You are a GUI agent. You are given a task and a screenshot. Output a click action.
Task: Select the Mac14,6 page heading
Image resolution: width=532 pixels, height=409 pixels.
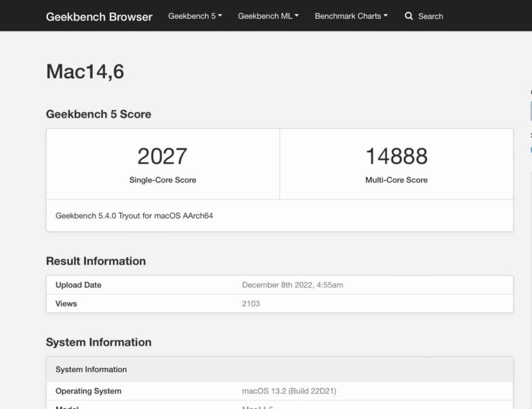85,72
